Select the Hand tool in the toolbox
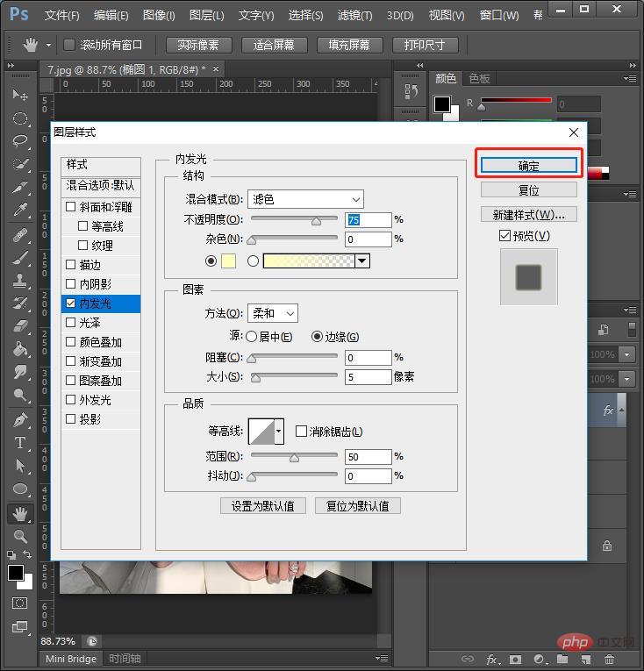 pyautogui.click(x=19, y=513)
